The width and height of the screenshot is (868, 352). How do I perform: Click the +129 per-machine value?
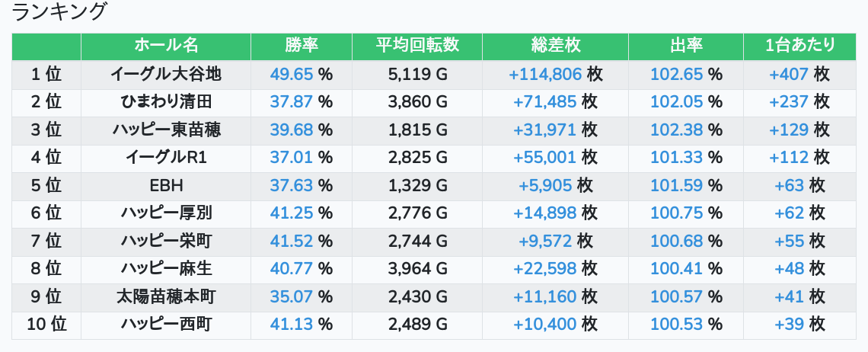pyautogui.click(x=789, y=130)
